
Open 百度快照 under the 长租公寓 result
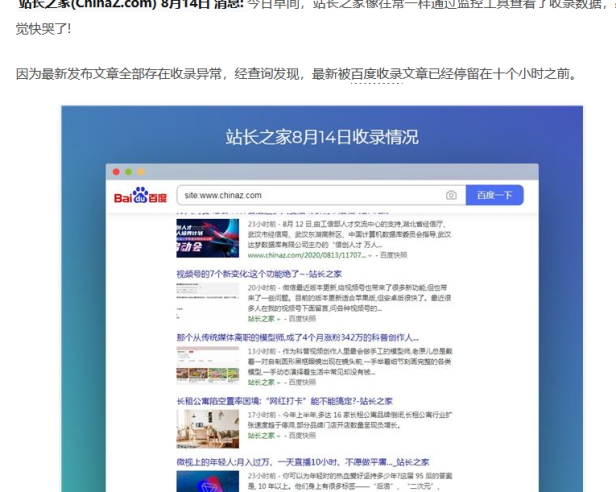[302, 435]
